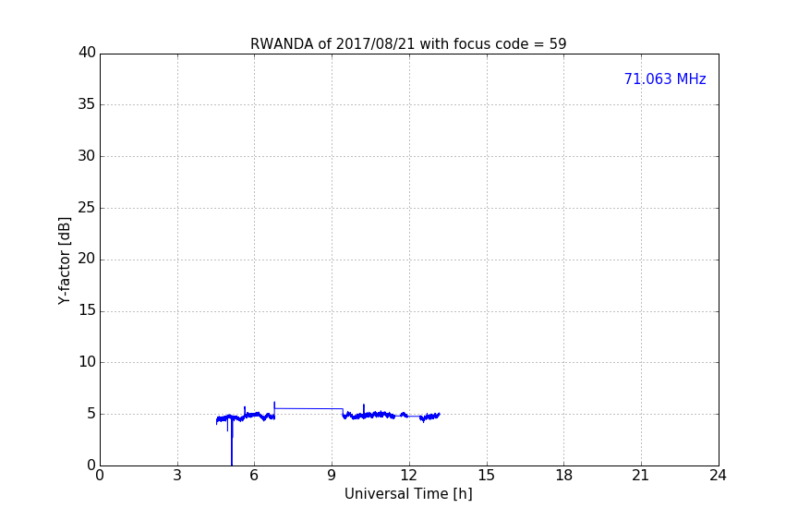Click y-axis tick label 20
The width and height of the screenshot is (798, 532).
pyautogui.click(x=87, y=260)
